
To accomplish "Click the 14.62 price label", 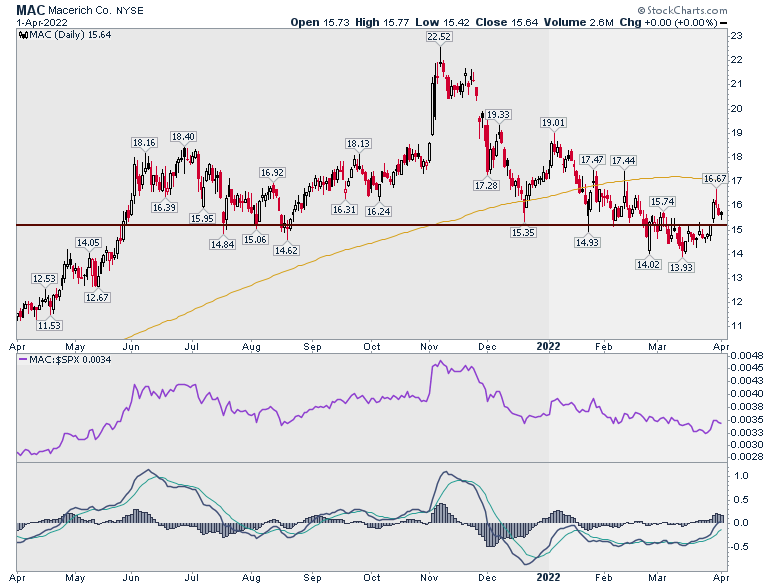I will click(286, 250).
